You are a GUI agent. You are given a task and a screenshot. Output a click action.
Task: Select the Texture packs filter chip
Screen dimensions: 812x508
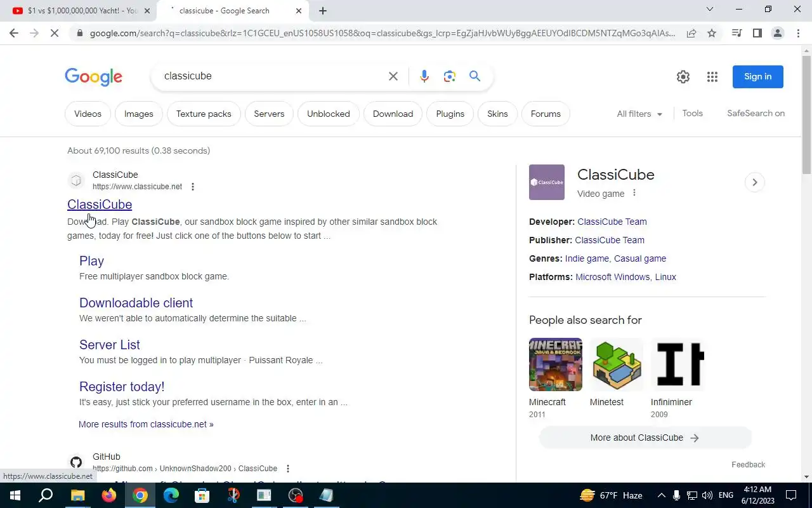click(204, 114)
